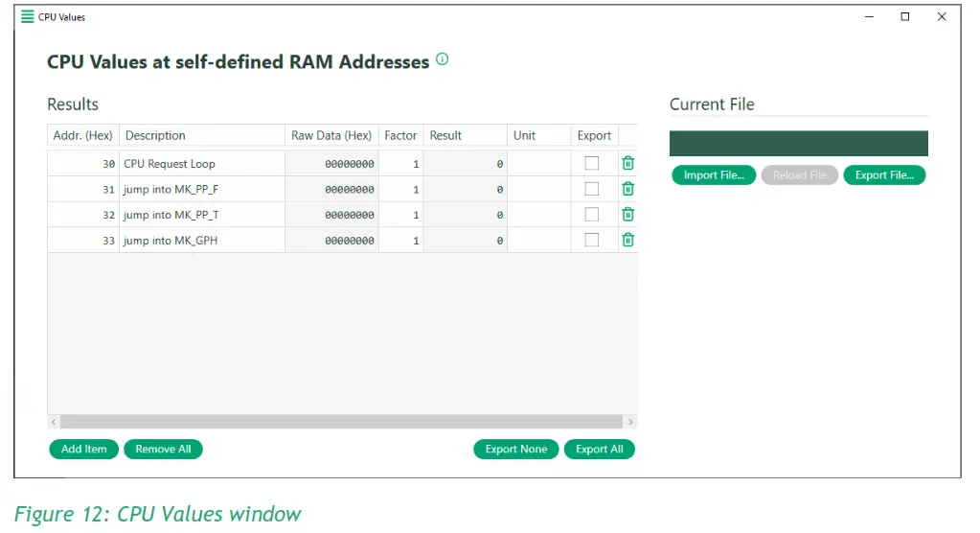Tick the Export checkbox for jump into MK_PP_T
Screen dimensions: 980x533
click(591, 215)
